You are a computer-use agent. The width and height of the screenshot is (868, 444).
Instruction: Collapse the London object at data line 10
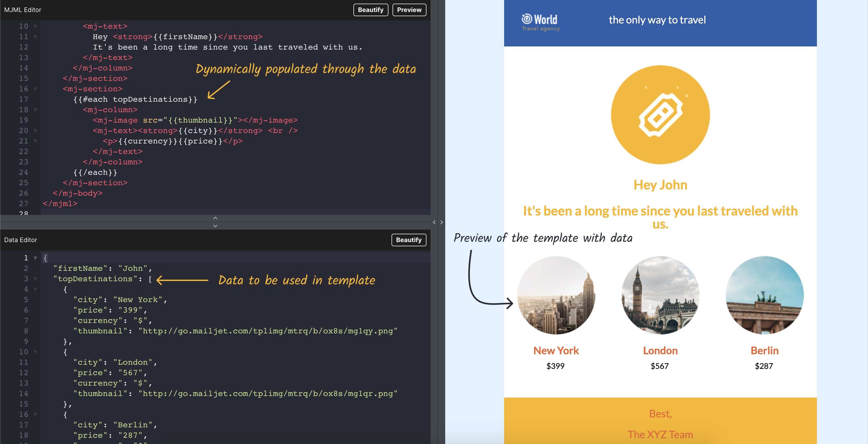click(35, 352)
